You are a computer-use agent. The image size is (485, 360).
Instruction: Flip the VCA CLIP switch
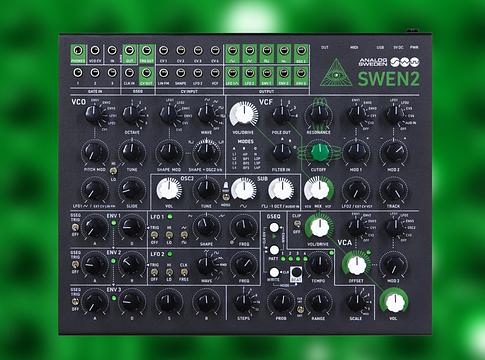(296, 224)
